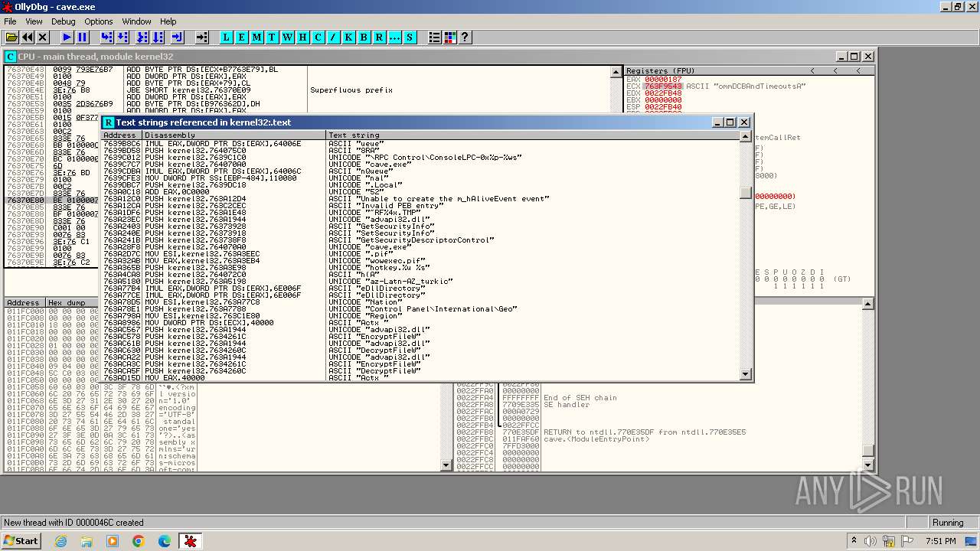This screenshot has height=551, width=980.
Task: Open help with the question mark icon
Action: pos(465,37)
